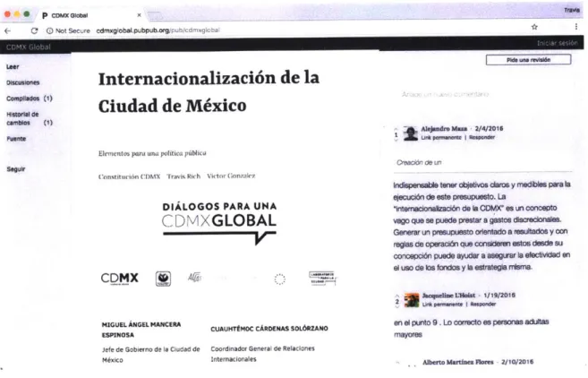Click the name Miguel Ángel Mancera Espinosa
The image size is (588, 378).
[141, 330]
